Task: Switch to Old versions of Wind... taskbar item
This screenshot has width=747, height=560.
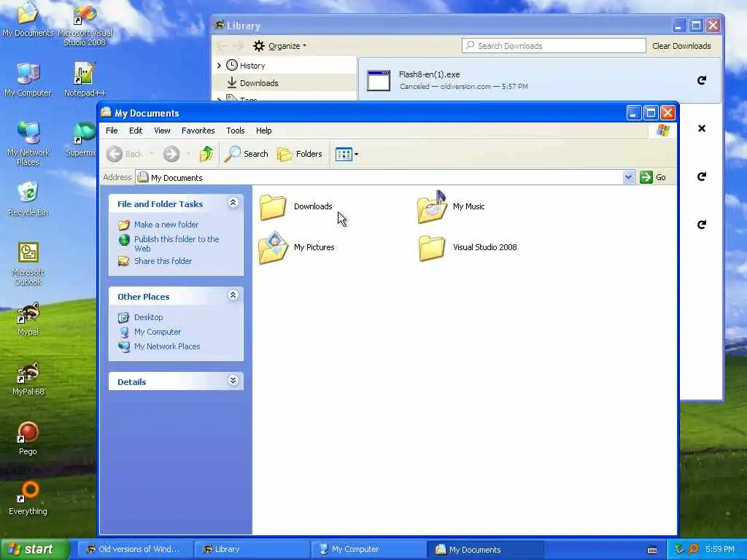Action: coord(134,549)
